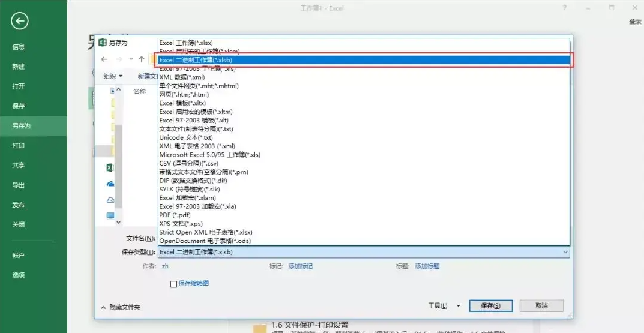This screenshot has height=333, width=644.
Task: Choose SYLK (符号链接)(*.slk) format
Action: (x=364, y=189)
